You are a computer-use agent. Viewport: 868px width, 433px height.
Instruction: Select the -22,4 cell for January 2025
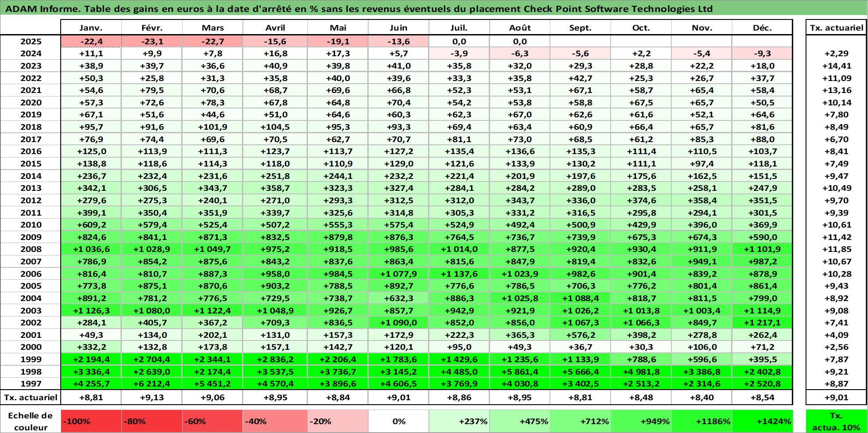coord(91,41)
